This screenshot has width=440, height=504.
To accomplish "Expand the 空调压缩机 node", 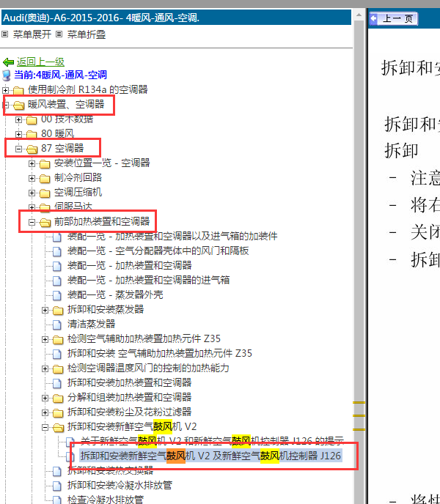I will (32, 193).
